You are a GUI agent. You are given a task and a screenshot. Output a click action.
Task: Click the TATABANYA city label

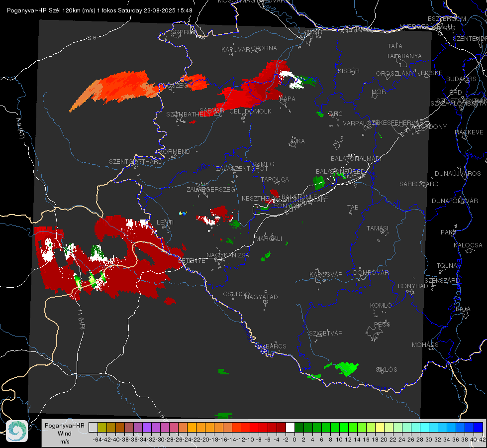pos(404,56)
